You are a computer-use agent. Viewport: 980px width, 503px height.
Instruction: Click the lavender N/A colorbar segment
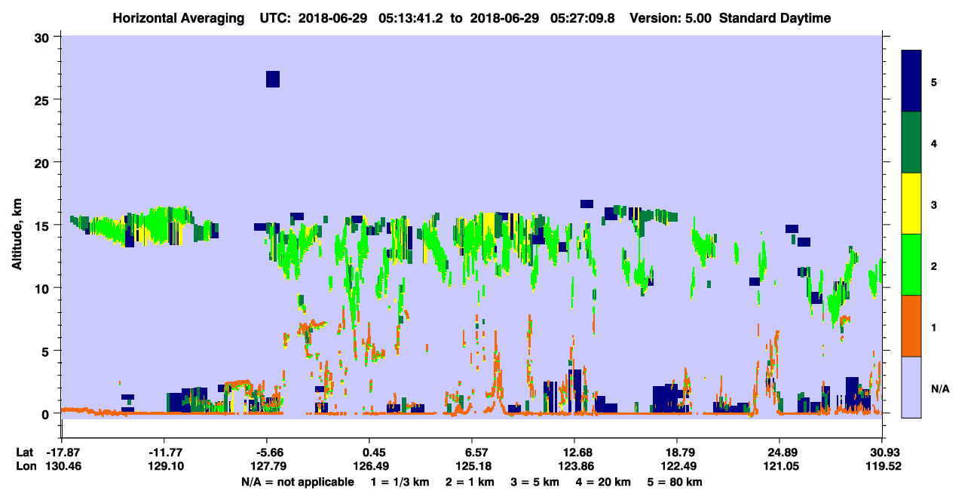point(911,387)
